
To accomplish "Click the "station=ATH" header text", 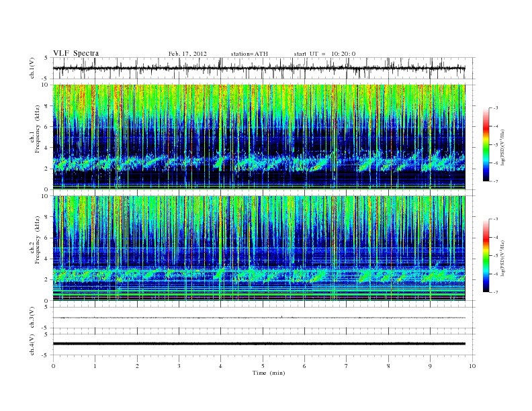I will (249, 54).
